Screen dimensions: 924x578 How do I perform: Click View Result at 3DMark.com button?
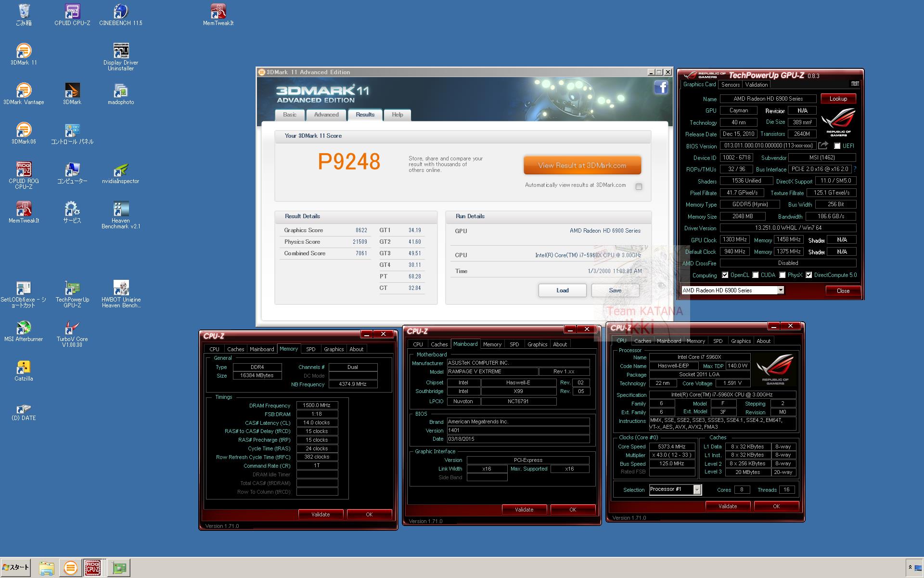[582, 165]
